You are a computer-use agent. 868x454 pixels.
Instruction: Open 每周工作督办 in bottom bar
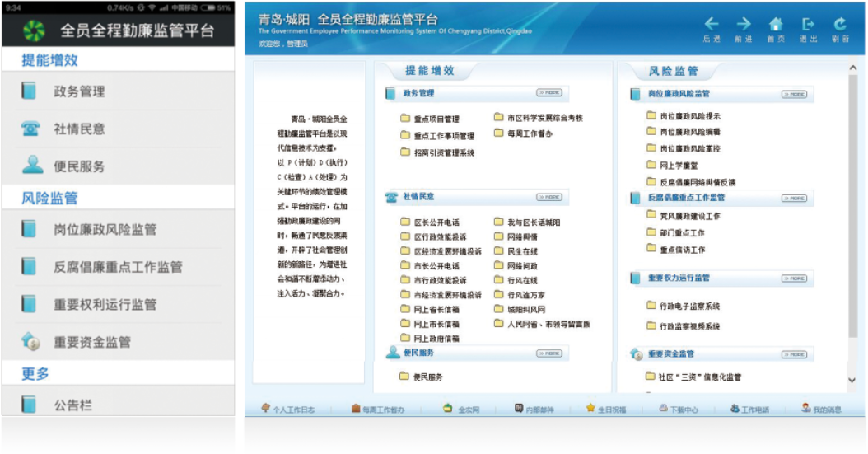[x=378, y=410]
